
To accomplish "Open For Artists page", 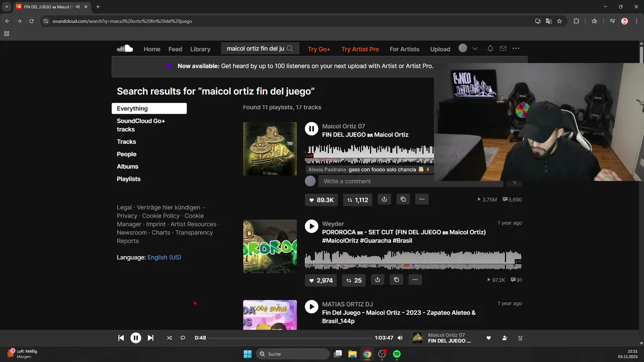I will point(405,49).
